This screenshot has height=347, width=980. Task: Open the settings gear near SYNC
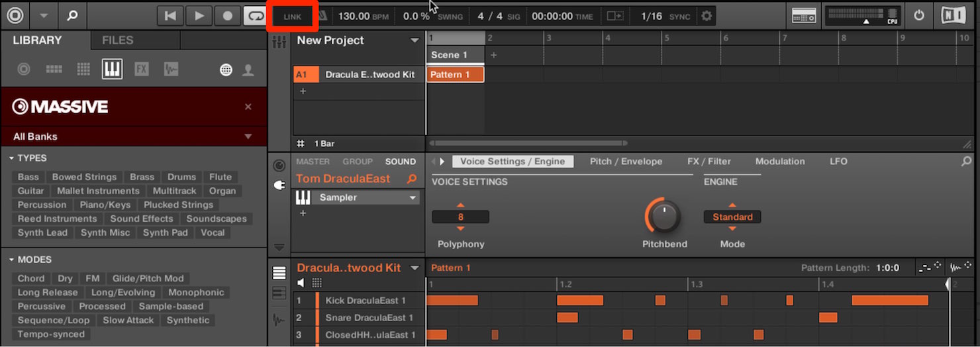click(x=707, y=16)
